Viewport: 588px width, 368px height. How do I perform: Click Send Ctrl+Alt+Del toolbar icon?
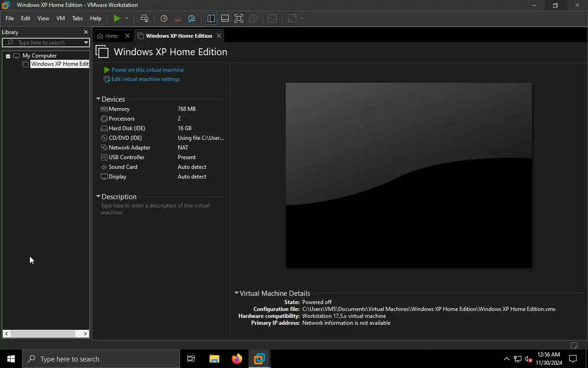coord(144,18)
